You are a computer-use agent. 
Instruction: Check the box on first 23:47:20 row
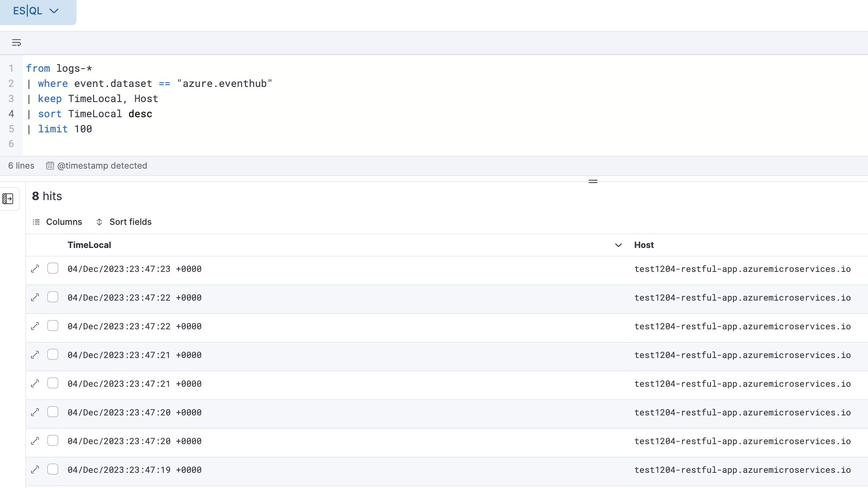pyautogui.click(x=53, y=412)
